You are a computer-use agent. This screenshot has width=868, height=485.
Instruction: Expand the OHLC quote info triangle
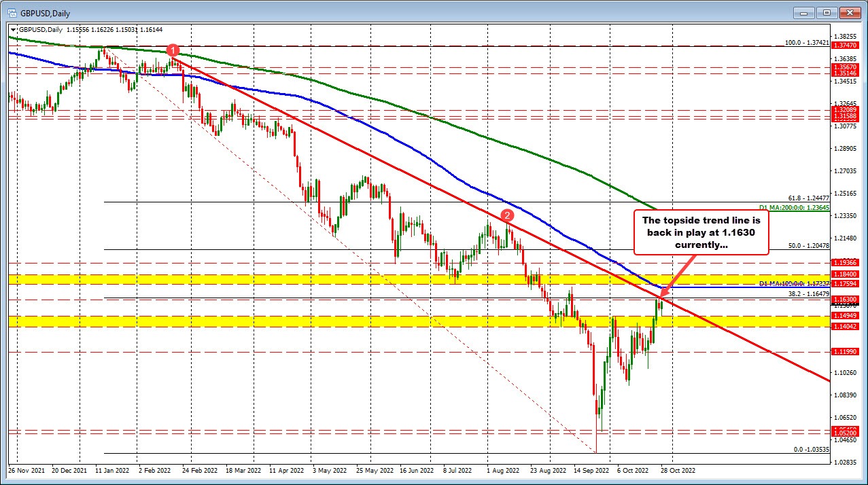[12, 29]
